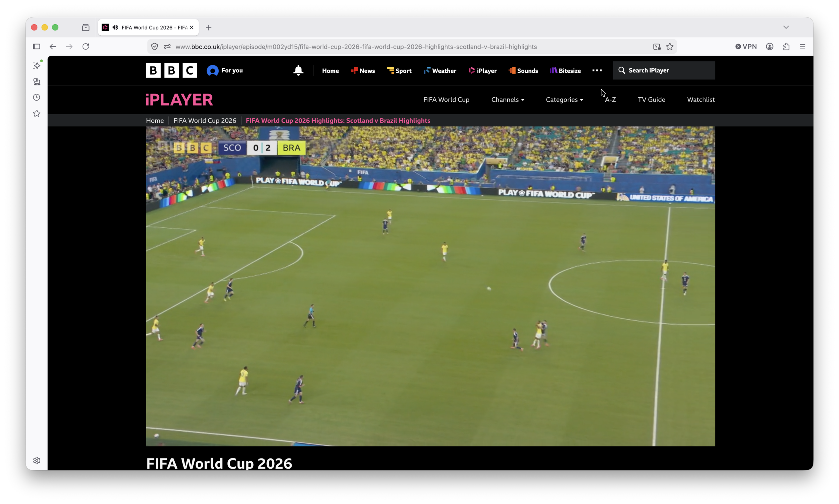Screen dimensions: 839x504
Task: Open the A-Z listing
Action: (x=610, y=100)
